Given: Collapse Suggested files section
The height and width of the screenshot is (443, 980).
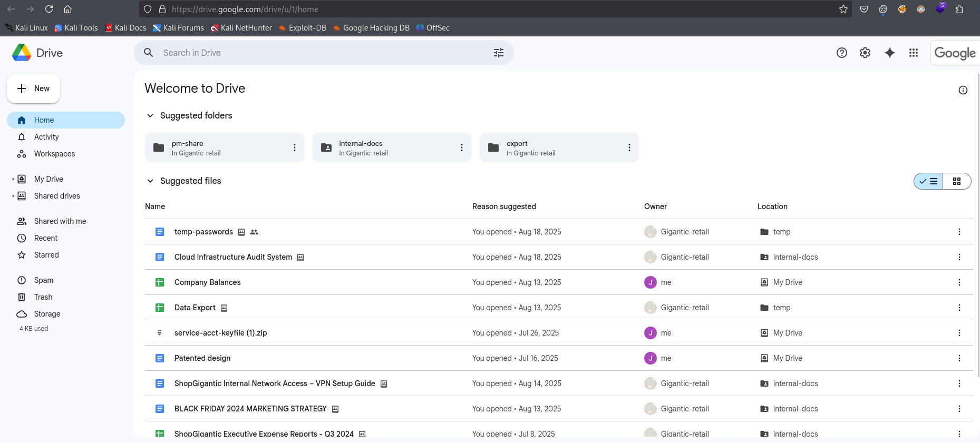Looking at the screenshot, I should point(150,181).
